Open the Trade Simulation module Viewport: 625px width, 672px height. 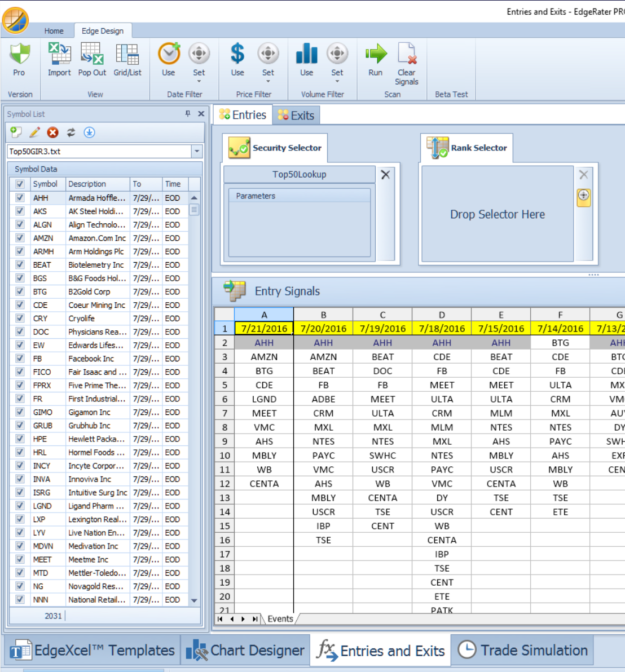coord(522,650)
